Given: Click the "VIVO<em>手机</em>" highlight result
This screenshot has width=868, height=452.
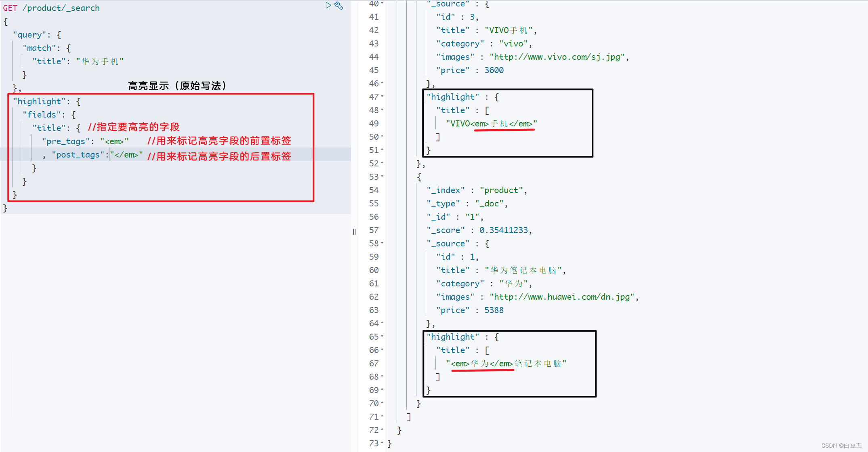Looking at the screenshot, I should tap(492, 124).
